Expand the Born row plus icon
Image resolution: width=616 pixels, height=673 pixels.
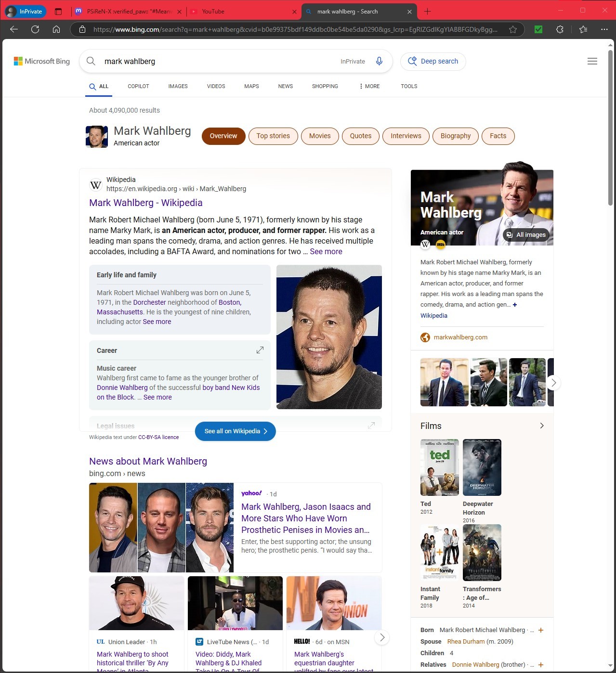(x=541, y=630)
